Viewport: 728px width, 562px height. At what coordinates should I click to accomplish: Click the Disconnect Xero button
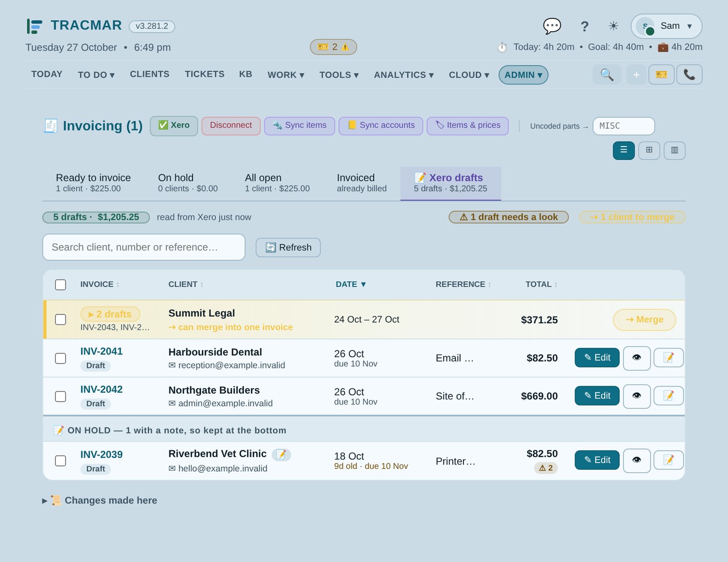tap(231, 126)
